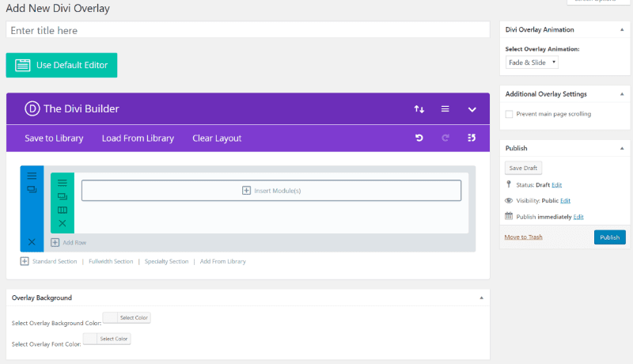Choose Add From Library
Image resolution: width=633 pixels, height=364 pixels.
coord(223,261)
